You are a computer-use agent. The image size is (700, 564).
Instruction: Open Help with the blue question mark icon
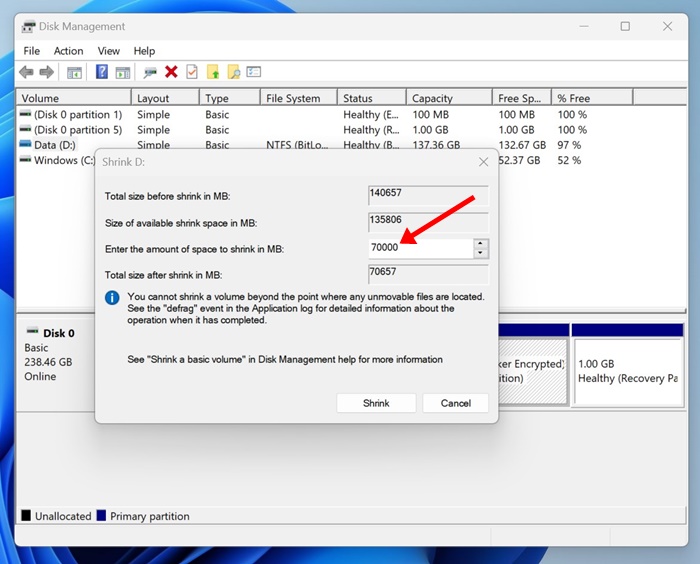point(102,71)
